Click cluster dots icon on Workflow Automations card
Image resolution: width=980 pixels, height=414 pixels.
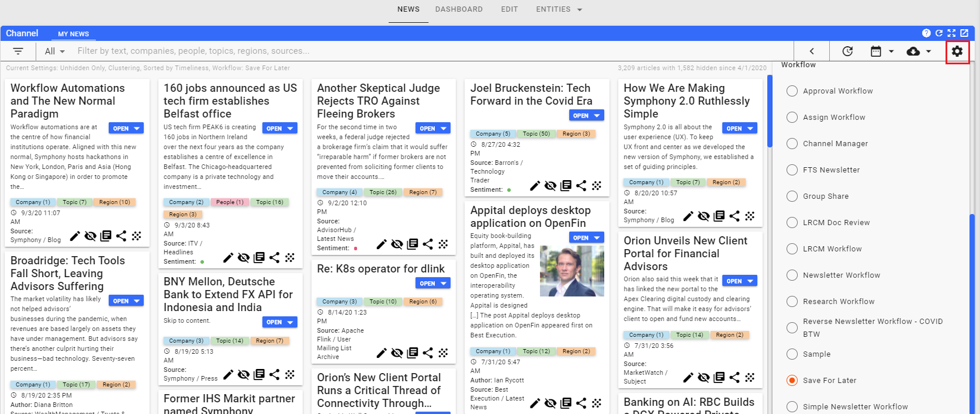pyautogui.click(x=137, y=236)
